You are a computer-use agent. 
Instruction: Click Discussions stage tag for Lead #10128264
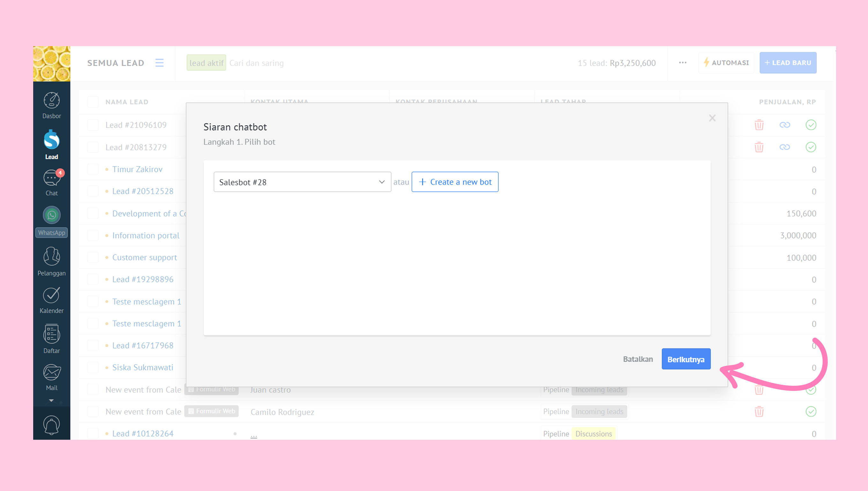pos(593,434)
